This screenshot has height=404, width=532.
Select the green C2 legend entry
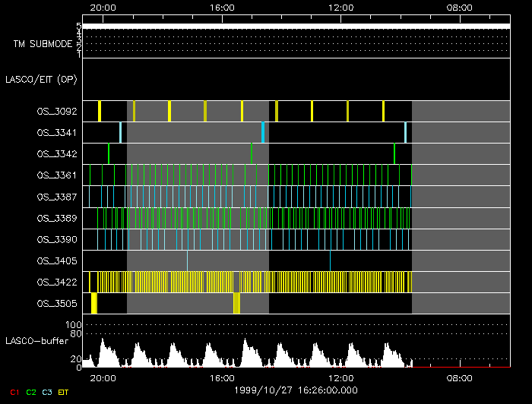pos(30,392)
